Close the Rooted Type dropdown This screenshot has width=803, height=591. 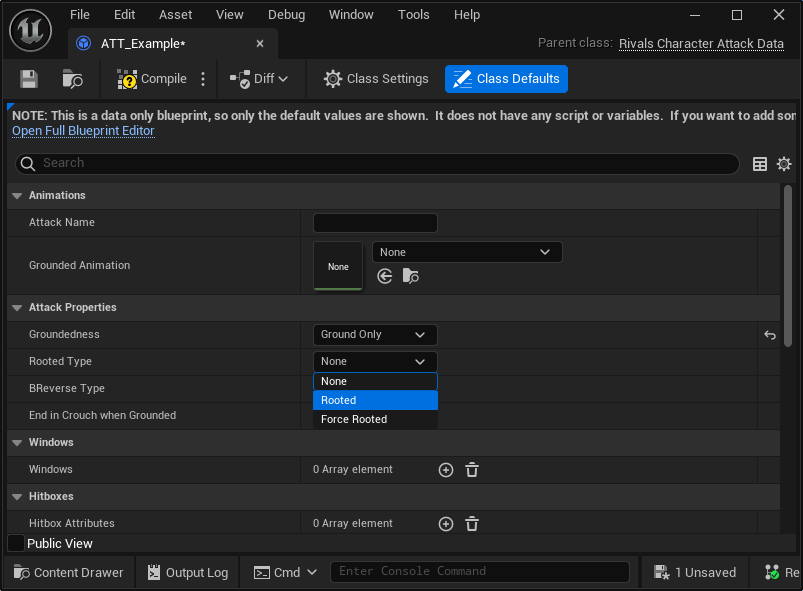click(x=375, y=362)
